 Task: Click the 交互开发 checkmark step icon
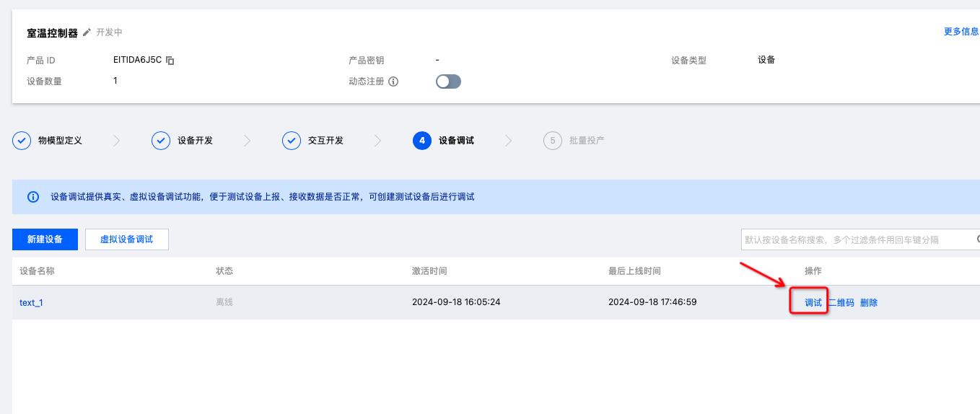(291, 141)
